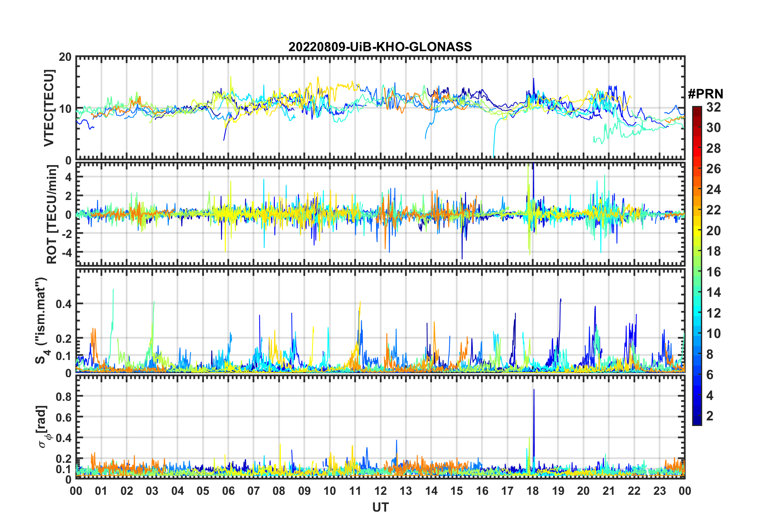This screenshot has height=532, width=761.
Task: Select colorbar tick label 2
Action: (x=710, y=416)
